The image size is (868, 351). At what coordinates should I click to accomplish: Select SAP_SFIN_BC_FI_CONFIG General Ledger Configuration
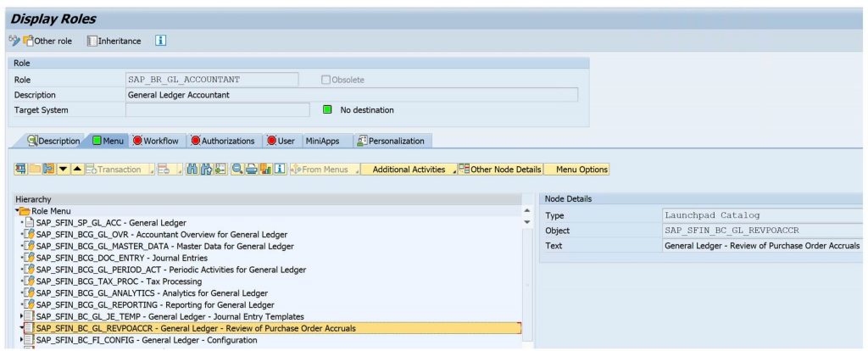click(147, 340)
